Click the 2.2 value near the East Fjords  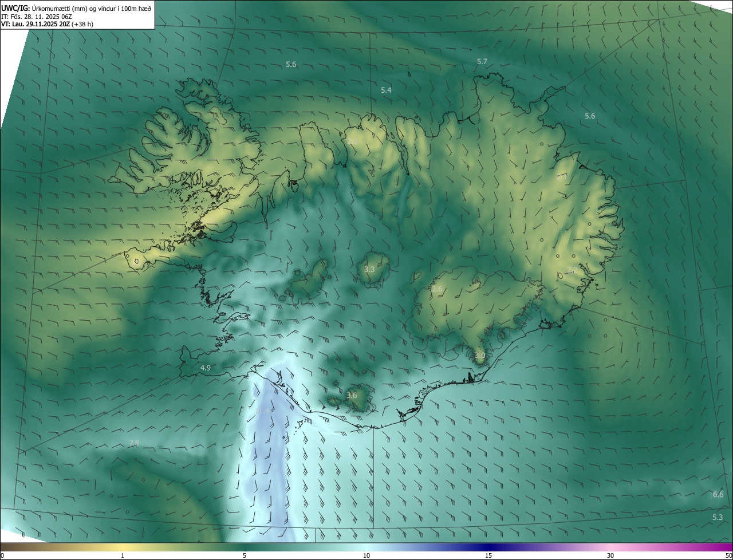click(x=572, y=270)
